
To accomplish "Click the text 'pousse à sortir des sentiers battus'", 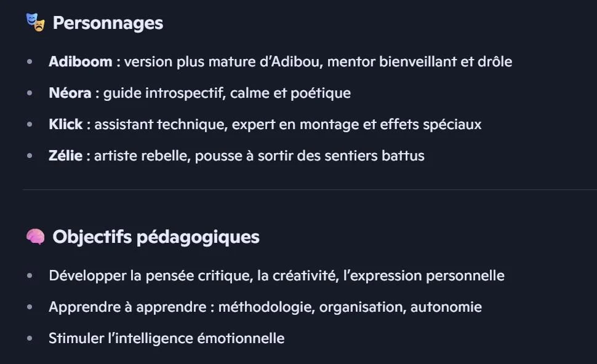I will 310,156.
